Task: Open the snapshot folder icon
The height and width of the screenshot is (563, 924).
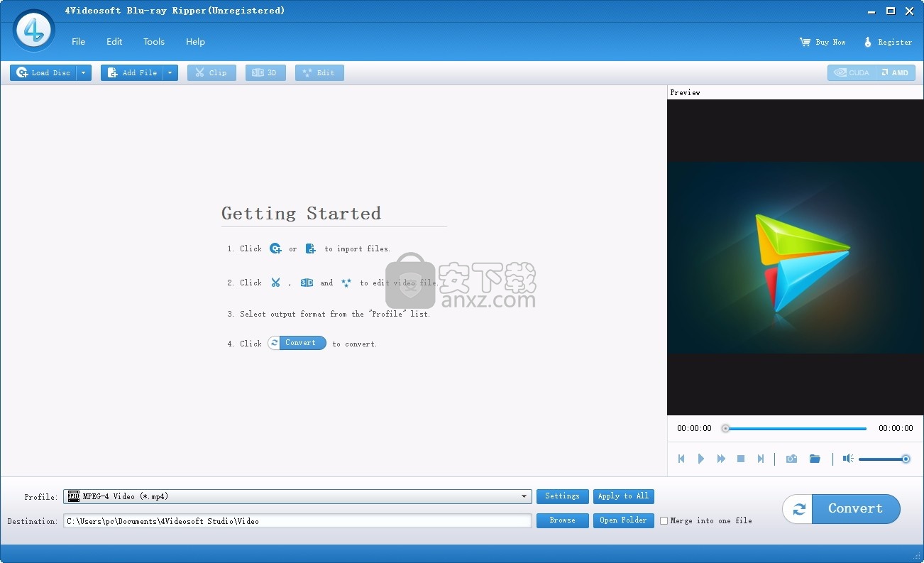Action: pos(815,459)
